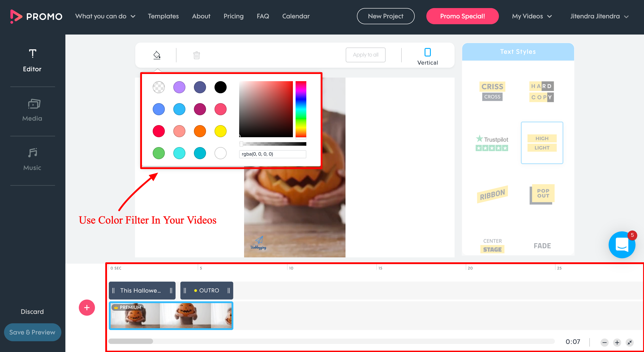Viewport: 644px width, 352px height.
Task: Click the Save & Preview button
Action: pos(32,332)
